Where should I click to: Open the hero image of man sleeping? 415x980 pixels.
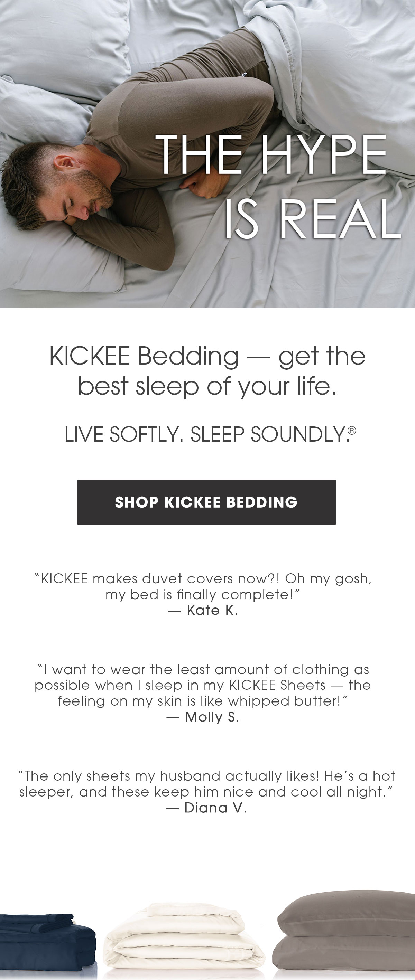pyautogui.click(x=207, y=152)
